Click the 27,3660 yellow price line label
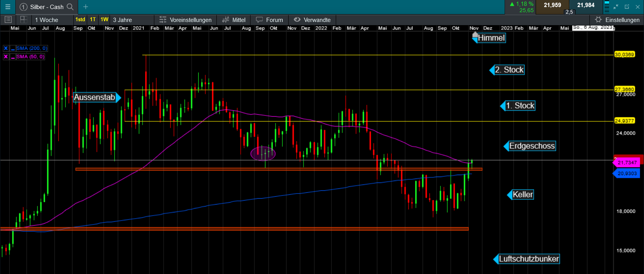This screenshot has width=644, height=274. [624, 89]
